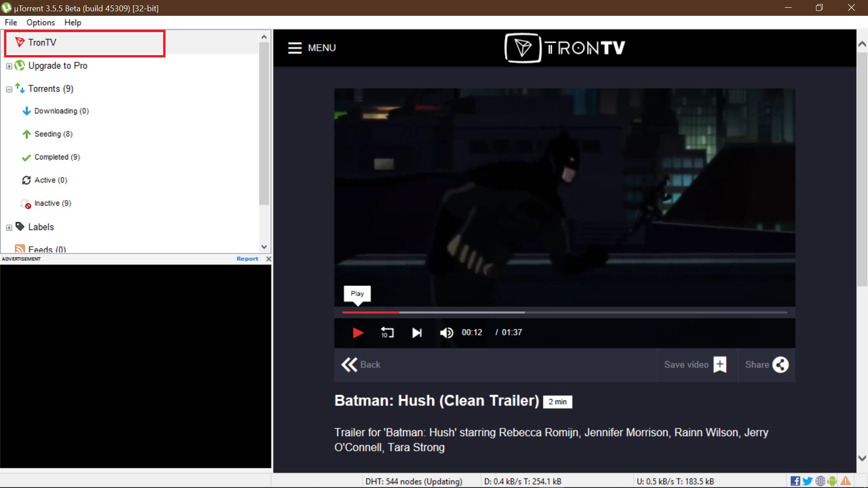Click the Android icon in status bar

(832, 481)
